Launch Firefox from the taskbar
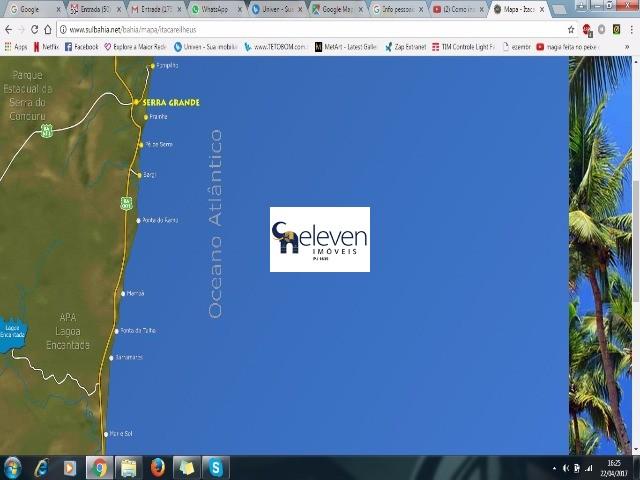 pos(157,467)
